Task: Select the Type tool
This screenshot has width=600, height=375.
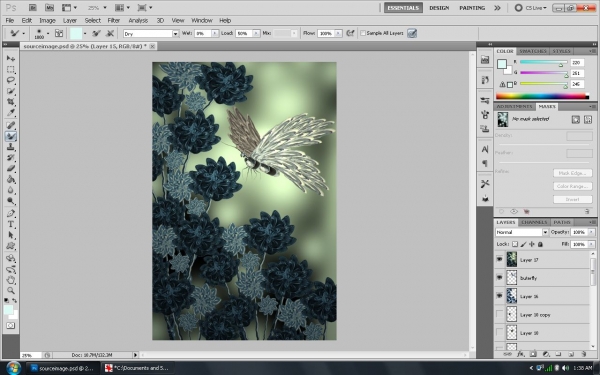Action: pos(11,224)
